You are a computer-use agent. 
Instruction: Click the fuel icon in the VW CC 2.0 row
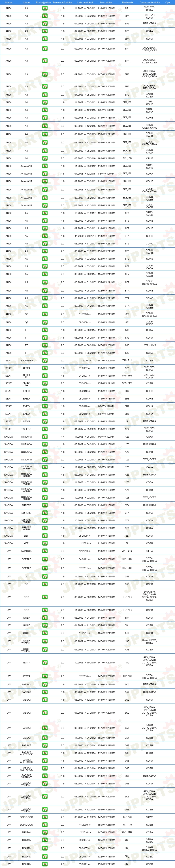coord(45,584)
